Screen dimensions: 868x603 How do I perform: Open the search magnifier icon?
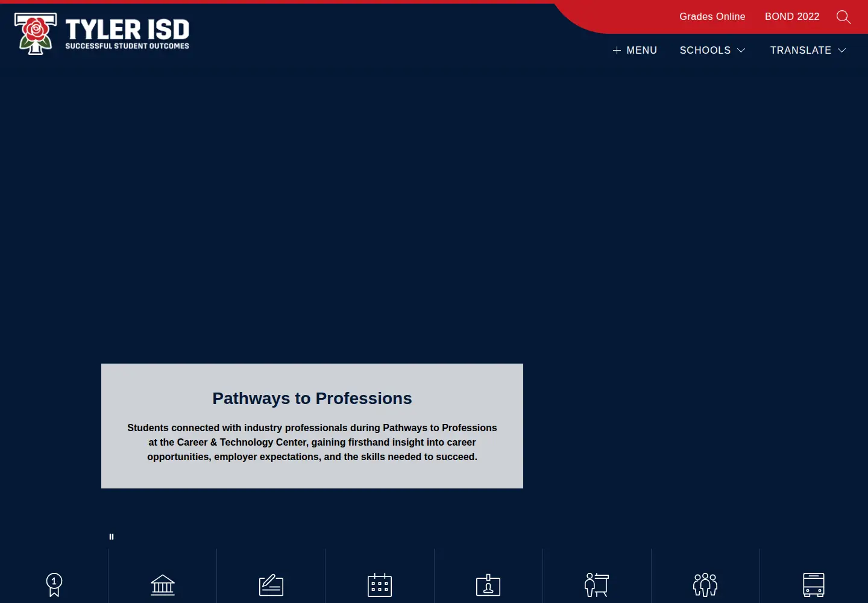[x=844, y=17]
